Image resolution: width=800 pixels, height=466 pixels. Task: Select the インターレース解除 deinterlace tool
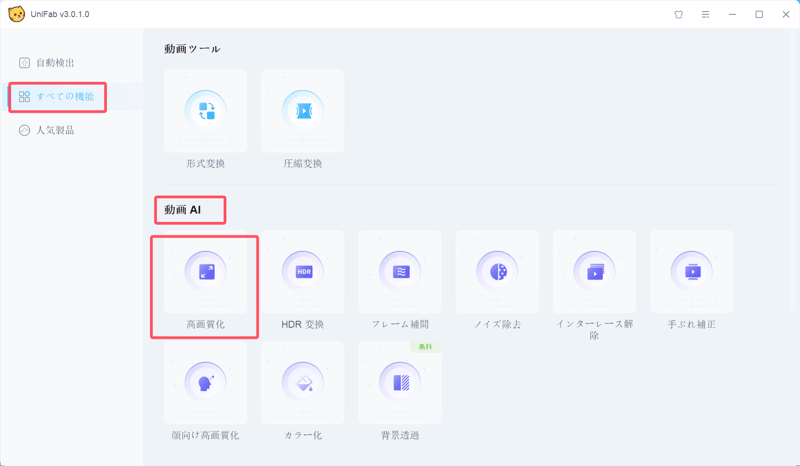tap(594, 272)
